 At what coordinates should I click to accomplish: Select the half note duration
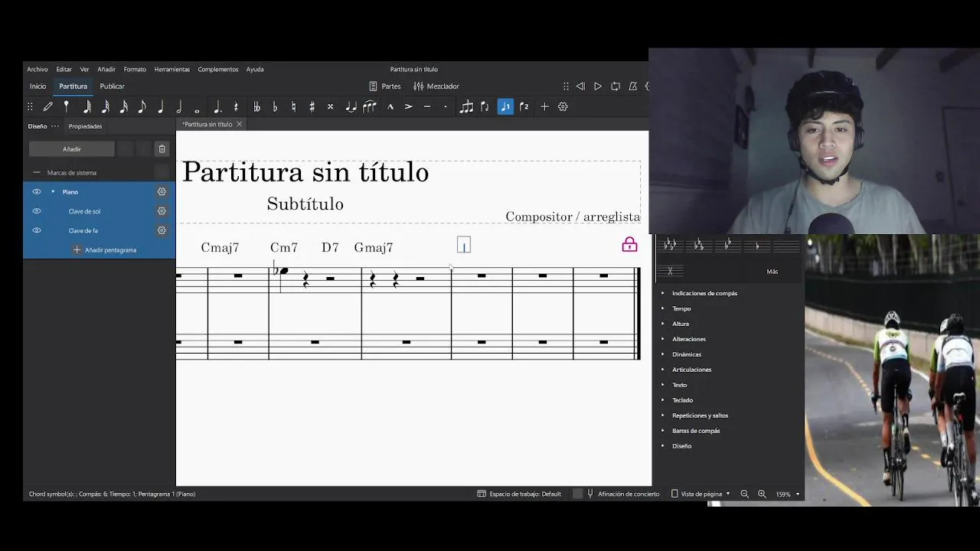point(179,107)
